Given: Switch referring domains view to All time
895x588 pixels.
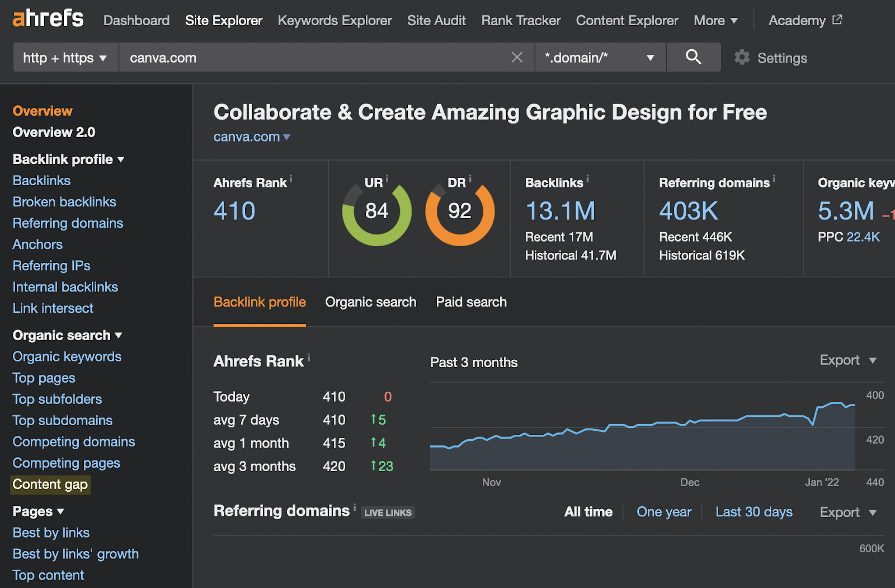Looking at the screenshot, I should click(x=588, y=511).
